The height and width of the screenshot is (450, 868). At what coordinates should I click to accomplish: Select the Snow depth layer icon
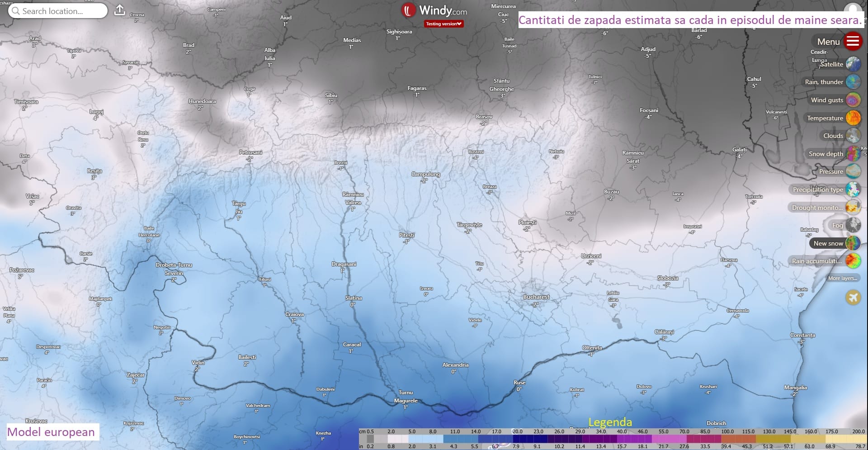[x=853, y=154]
